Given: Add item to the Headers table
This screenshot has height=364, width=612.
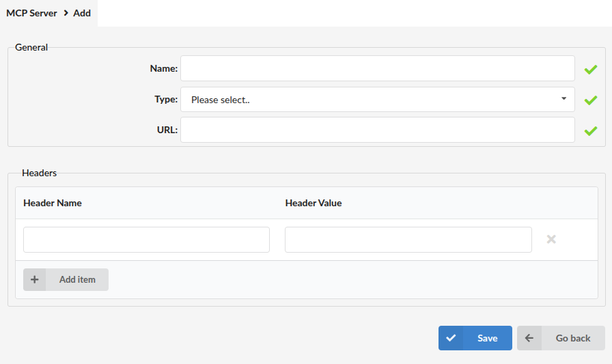Looking at the screenshot, I should point(66,279).
